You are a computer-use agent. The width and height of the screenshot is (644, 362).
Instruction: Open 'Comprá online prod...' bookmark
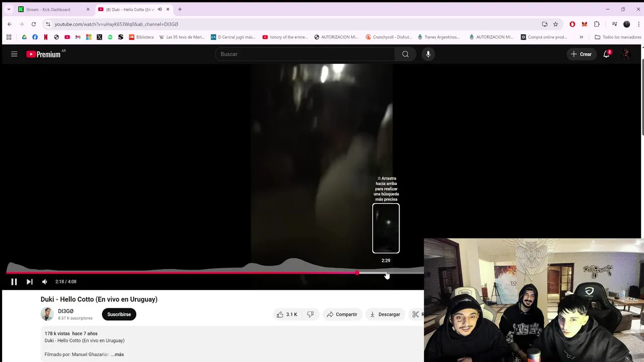(544, 37)
